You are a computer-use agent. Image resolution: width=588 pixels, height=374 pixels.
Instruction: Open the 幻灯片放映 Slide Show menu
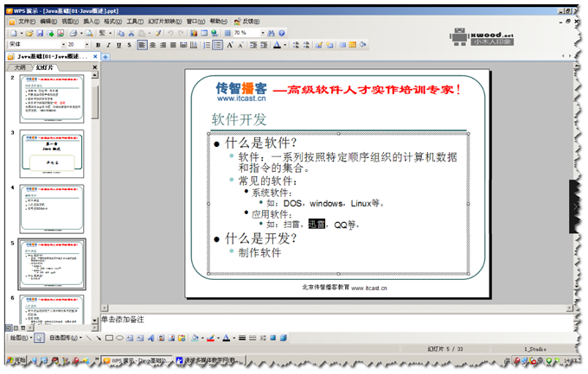164,22
